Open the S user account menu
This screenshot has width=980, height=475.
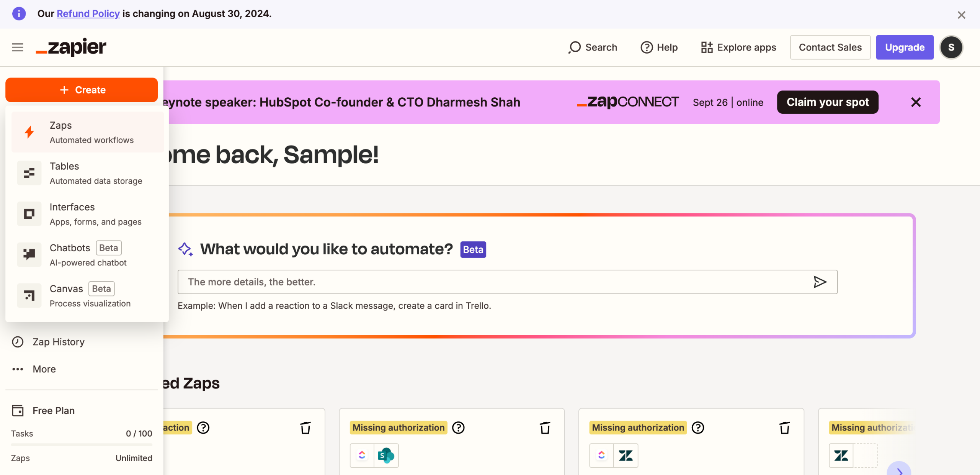(x=951, y=47)
